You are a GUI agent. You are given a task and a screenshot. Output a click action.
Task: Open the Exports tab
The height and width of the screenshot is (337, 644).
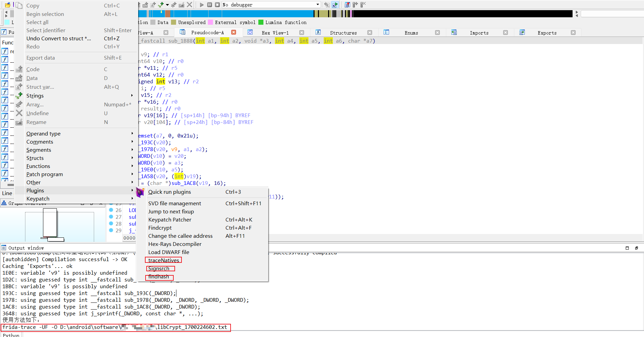pos(547,33)
